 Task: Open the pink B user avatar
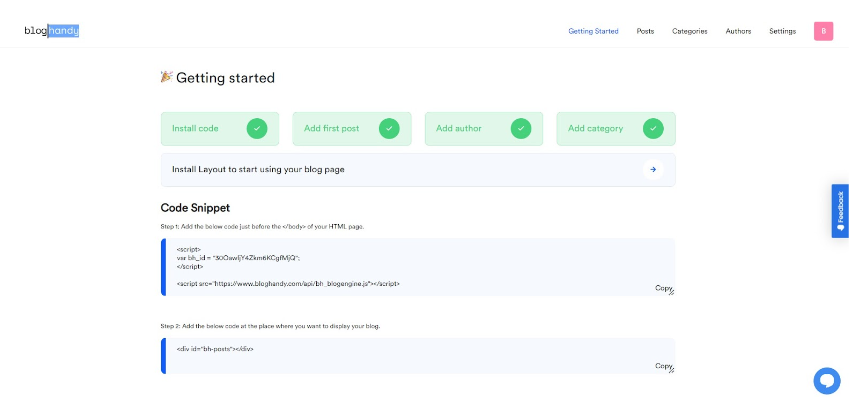coord(823,31)
